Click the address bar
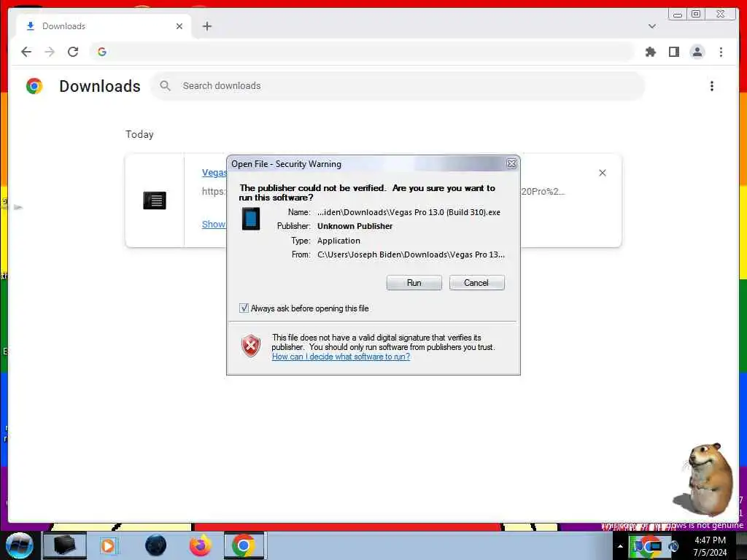The width and height of the screenshot is (747, 560). coord(362,52)
